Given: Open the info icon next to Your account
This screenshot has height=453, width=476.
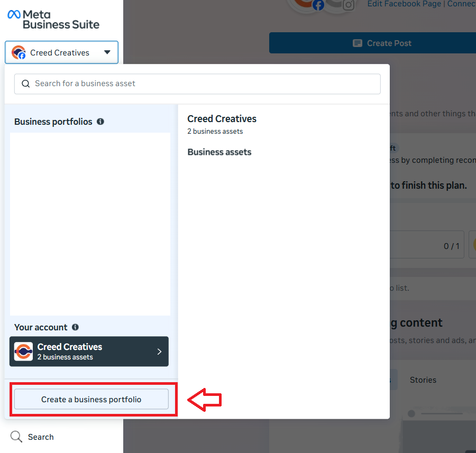Looking at the screenshot, I should (75, 327).
